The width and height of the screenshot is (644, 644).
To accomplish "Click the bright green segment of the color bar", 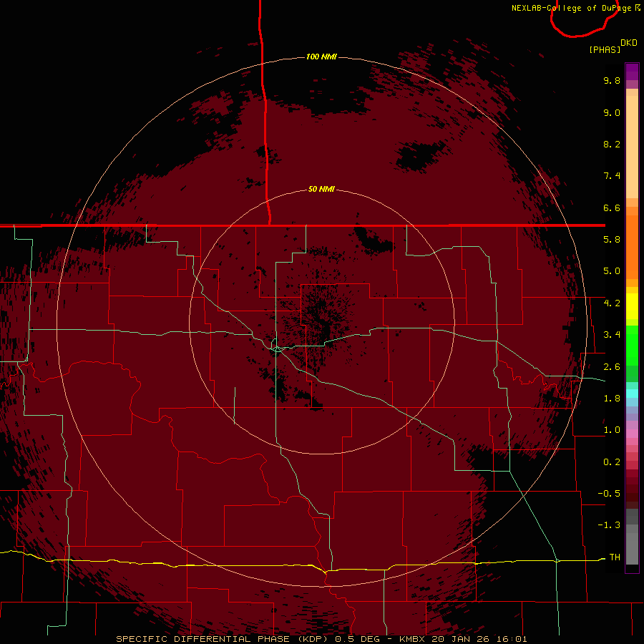I will (632, 345).
